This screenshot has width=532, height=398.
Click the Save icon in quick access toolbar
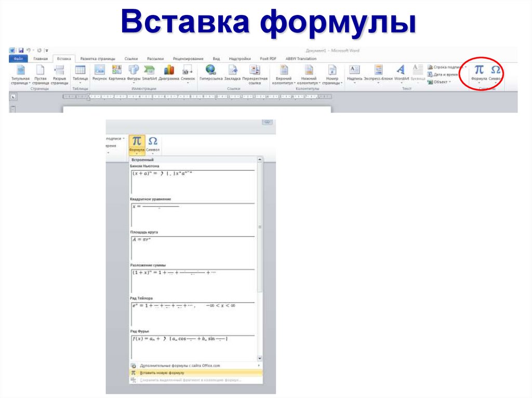[21, 50]
